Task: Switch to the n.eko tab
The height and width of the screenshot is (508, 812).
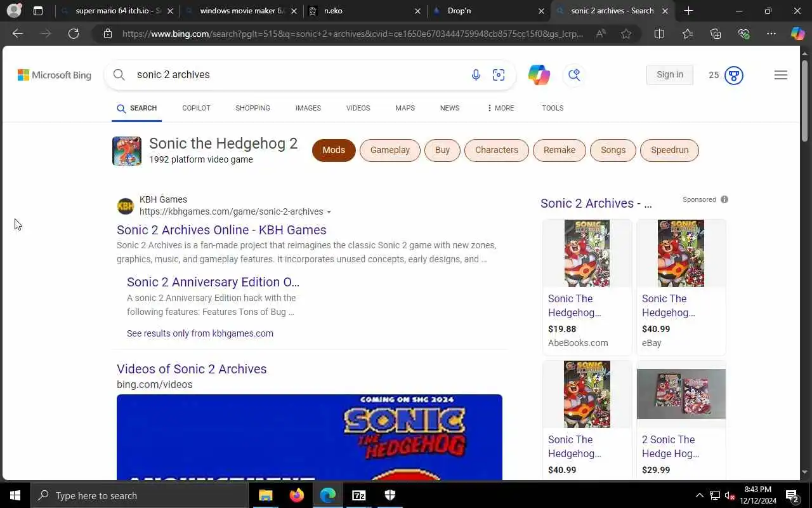Action: [365, 11]
